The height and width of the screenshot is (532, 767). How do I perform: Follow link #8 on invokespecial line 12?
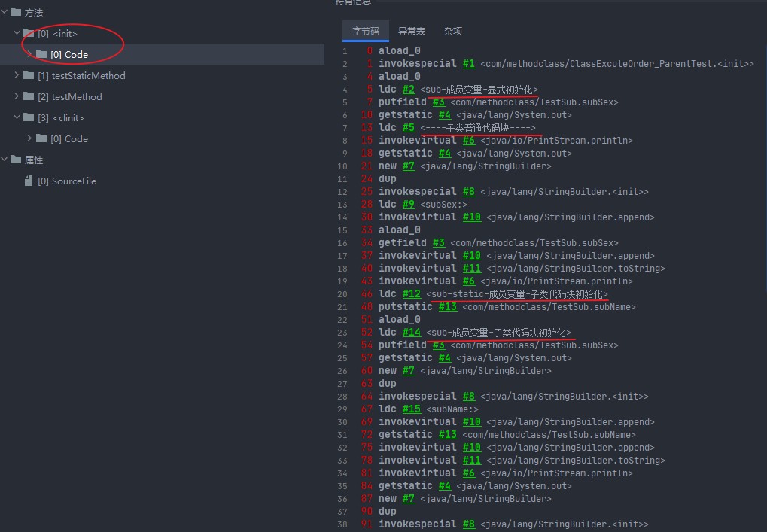pyautogui.click(x=469, y=191)
